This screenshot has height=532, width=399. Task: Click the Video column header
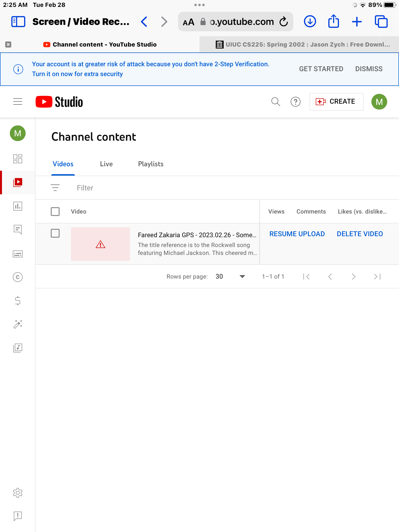(x=79, y=212)
